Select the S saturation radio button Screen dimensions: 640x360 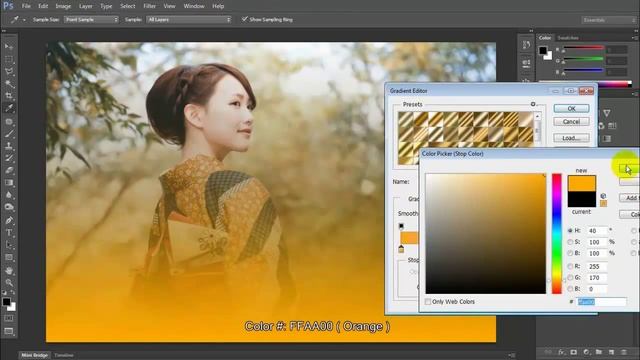(x=570, y=242)
